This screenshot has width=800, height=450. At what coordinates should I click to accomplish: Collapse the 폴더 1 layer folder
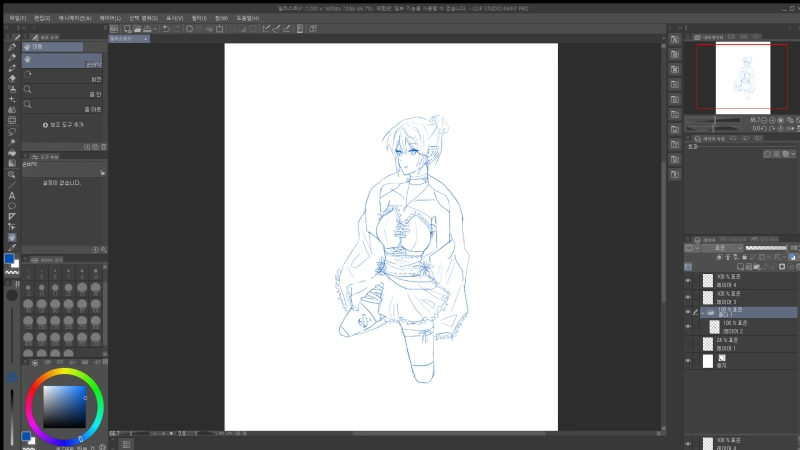[x=702, y=312]
